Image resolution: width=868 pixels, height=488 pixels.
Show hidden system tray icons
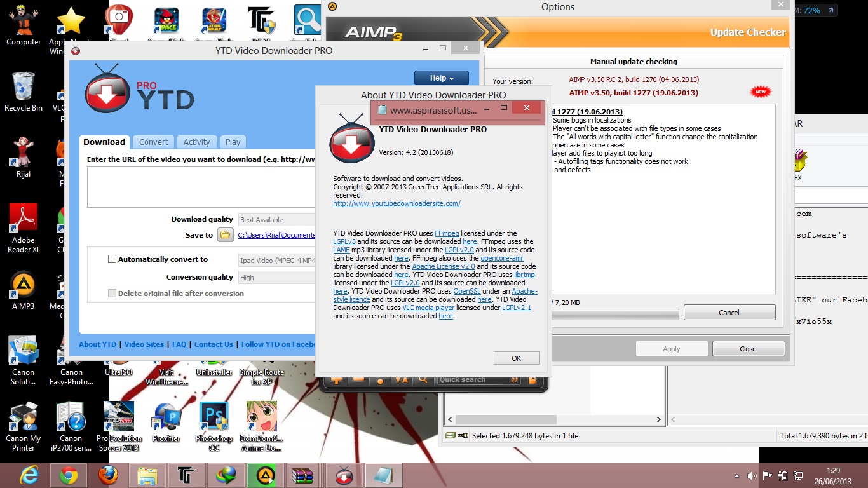pos(737,475)
